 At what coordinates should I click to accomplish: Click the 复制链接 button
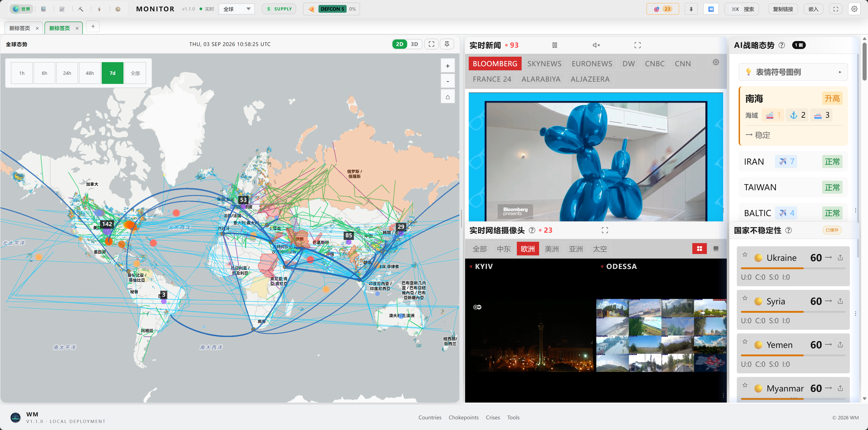[783, 9]
